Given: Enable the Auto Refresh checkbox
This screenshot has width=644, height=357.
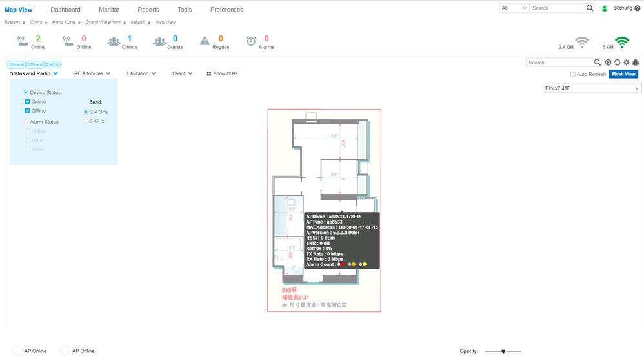Looking at the screenshot, I should [572, 75].
